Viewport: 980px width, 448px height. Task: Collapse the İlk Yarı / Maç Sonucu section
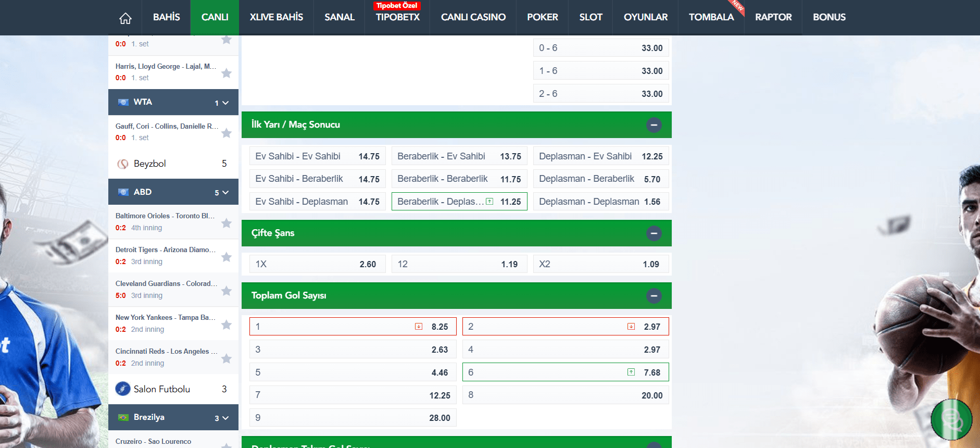click(654, 125)
